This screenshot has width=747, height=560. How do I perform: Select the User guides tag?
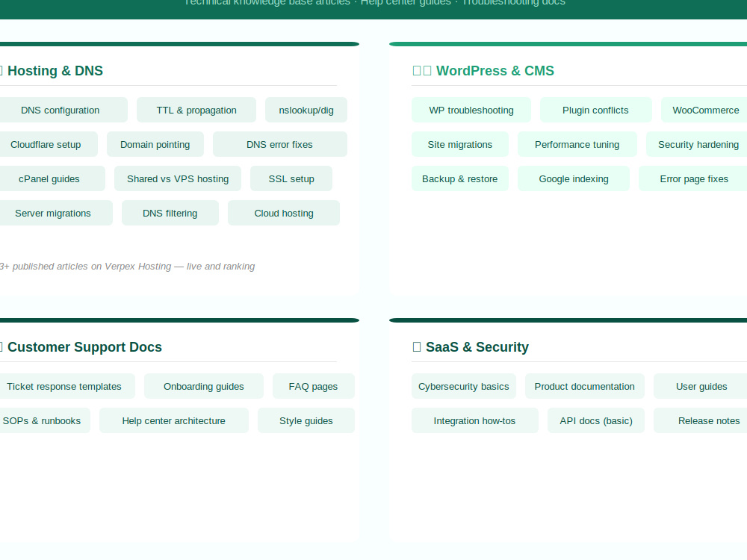pyautogui.click(x=701, y=386)
